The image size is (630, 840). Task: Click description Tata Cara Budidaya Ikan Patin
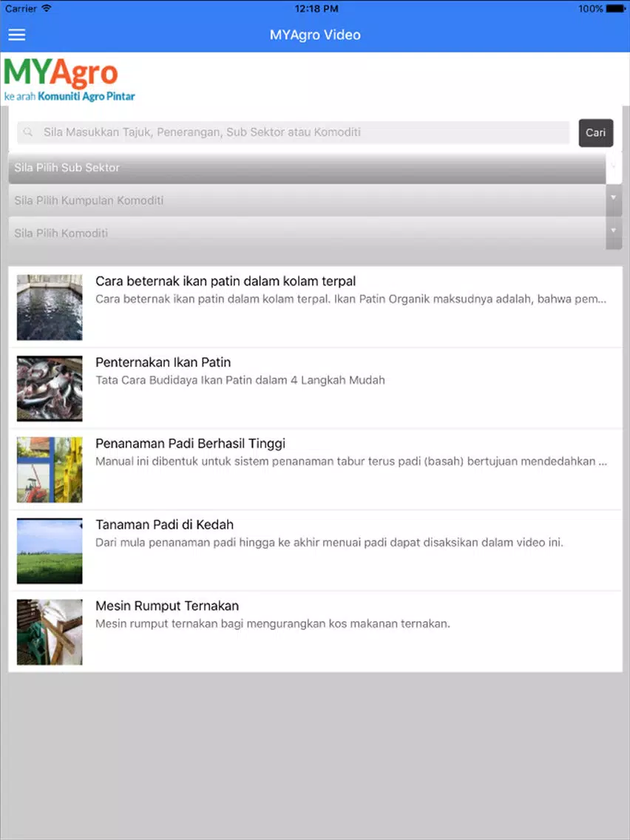(240, 380)
